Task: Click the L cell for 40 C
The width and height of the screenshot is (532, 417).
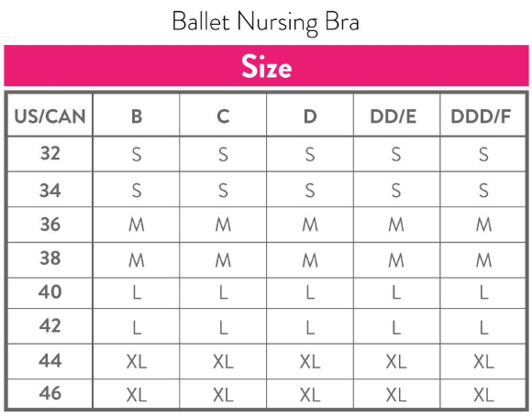Action: (223, 292)
